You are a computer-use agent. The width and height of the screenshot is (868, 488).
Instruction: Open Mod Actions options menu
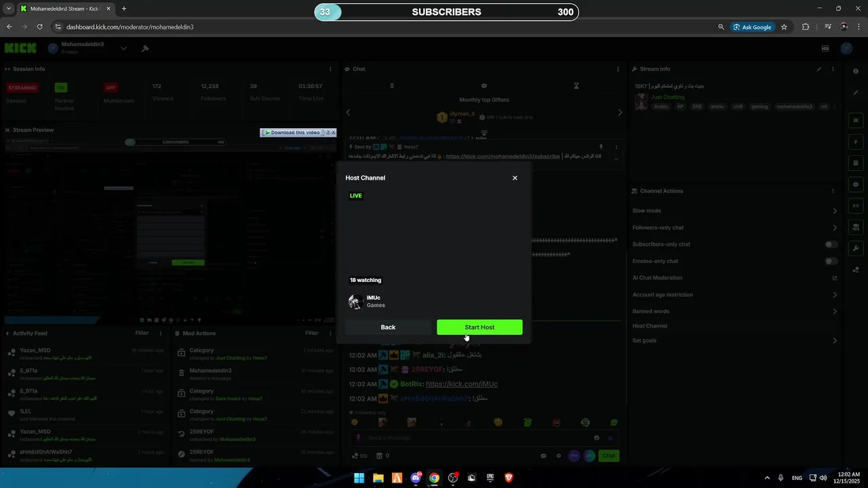(330, 333)
